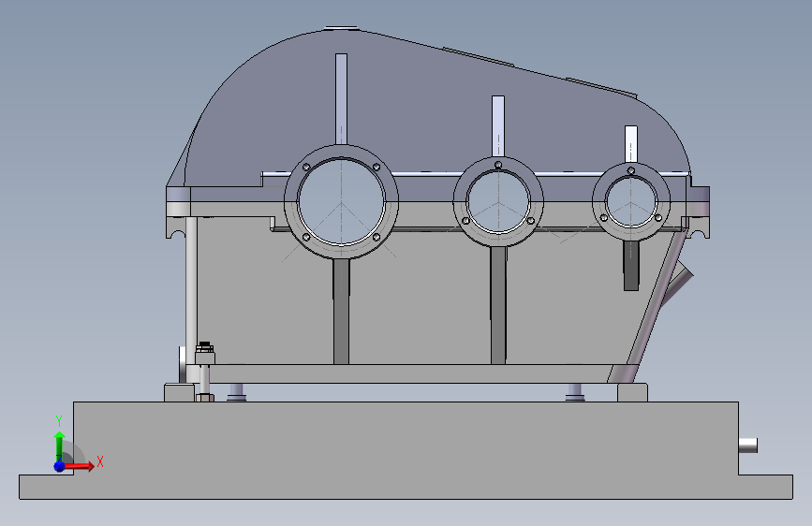Select the rib above the middle bearing
This screenshot has height=526, width=812.
498,126
